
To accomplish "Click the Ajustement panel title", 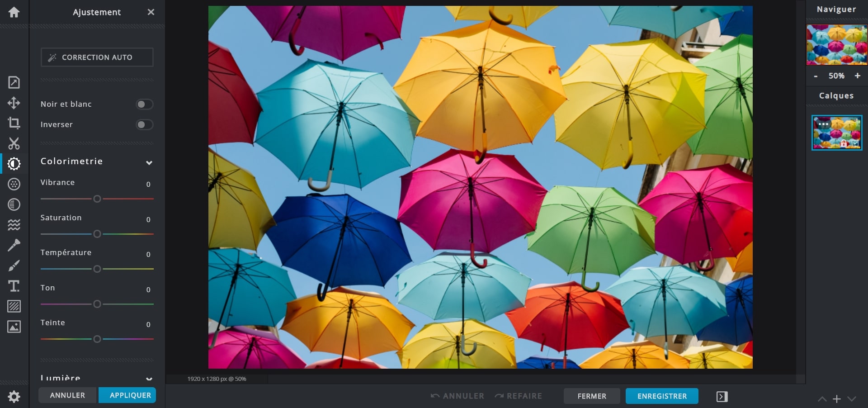I will pos(97,12).
